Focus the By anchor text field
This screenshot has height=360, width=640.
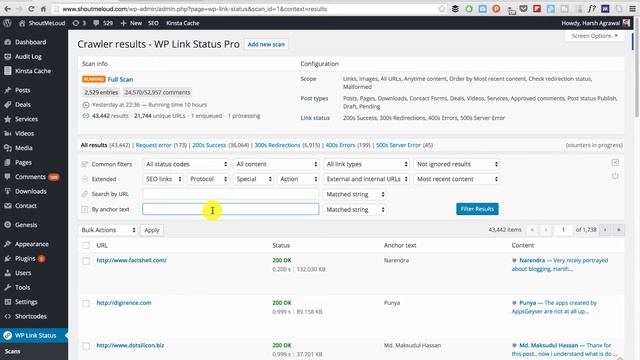pyautogui.click(x=231, y=209)
